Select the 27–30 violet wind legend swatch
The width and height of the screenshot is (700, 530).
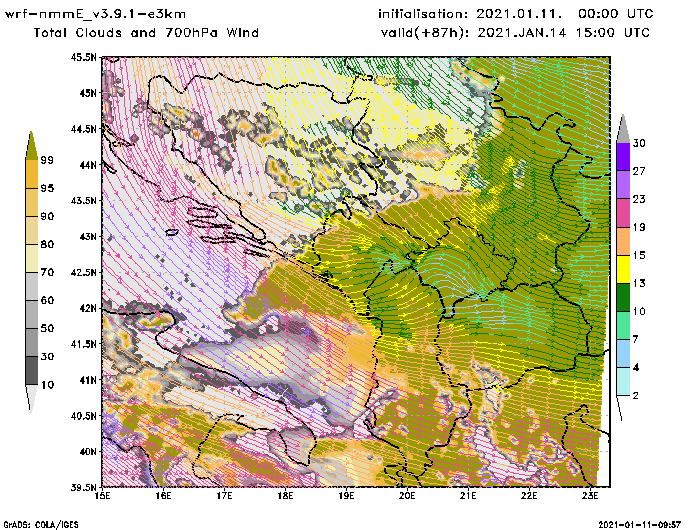point(623,157)
